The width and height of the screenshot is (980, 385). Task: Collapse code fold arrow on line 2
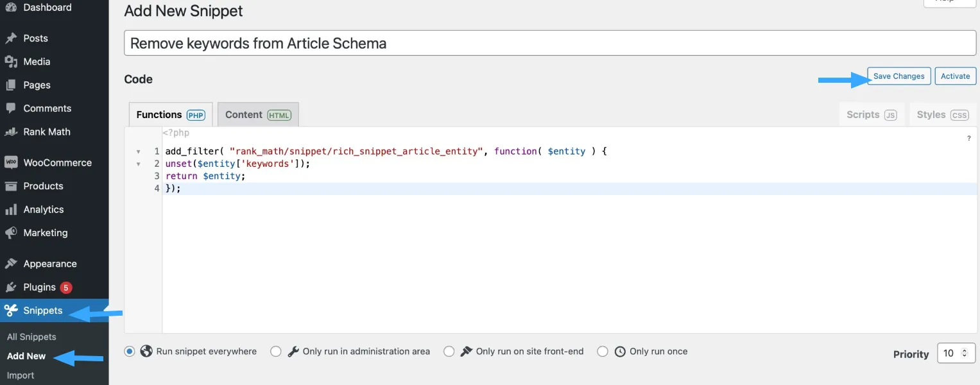[x=139, y=164]
